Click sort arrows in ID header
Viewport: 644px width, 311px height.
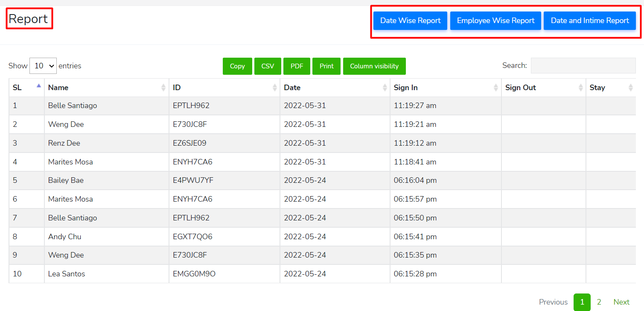pos(275,88)
